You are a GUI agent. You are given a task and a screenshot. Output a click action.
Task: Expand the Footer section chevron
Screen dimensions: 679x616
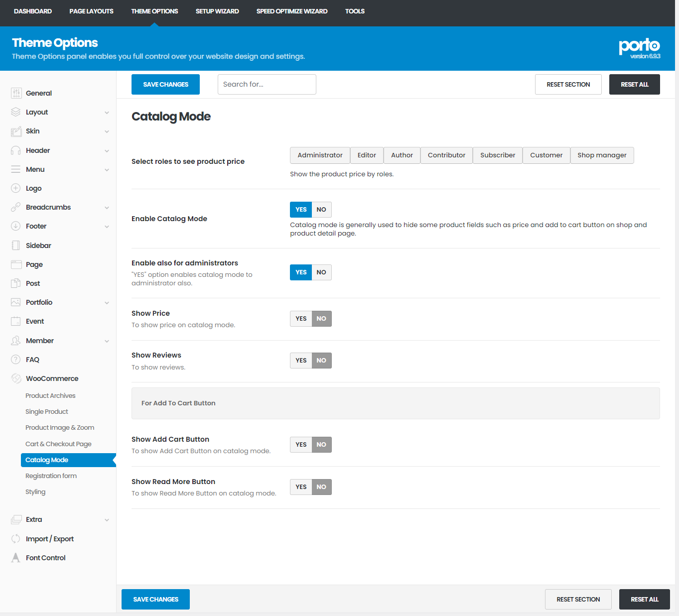(107, 227)
